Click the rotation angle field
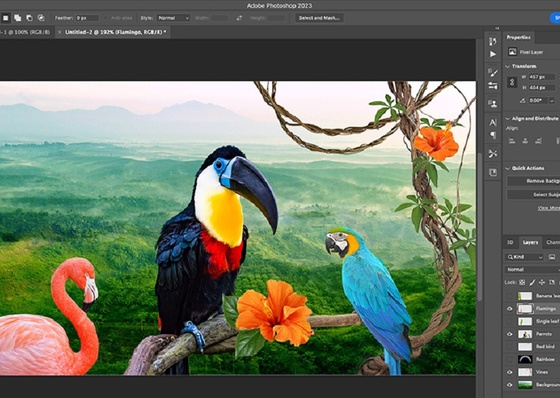The image size is (560, 398). pos(538,101)
